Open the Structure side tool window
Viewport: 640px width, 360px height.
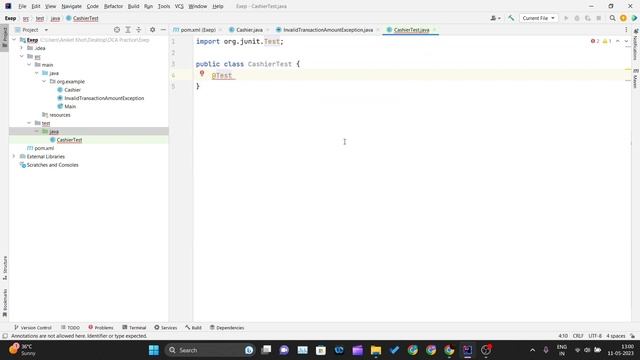pos(5,268)
